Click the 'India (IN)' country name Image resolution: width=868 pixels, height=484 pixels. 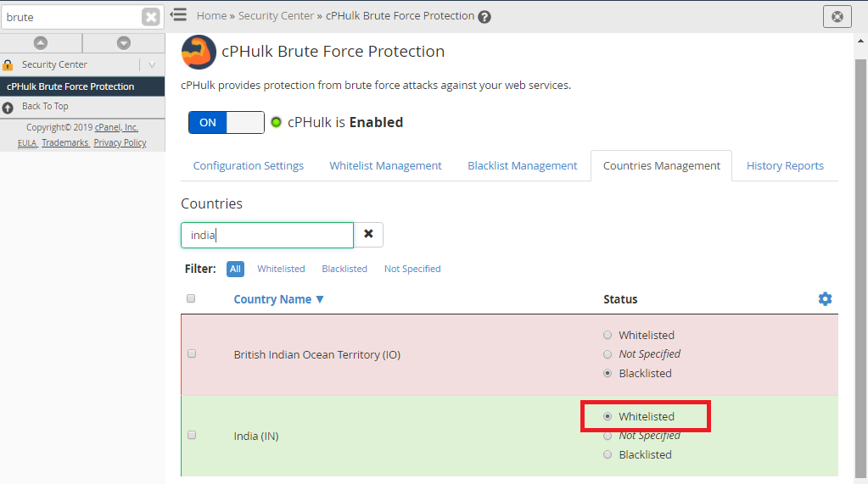(x=255, y=436)
